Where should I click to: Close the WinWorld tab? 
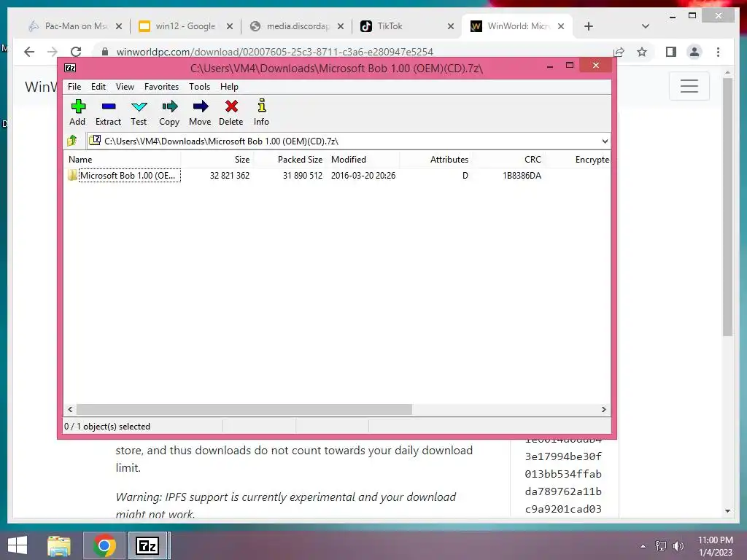point(561,26)
